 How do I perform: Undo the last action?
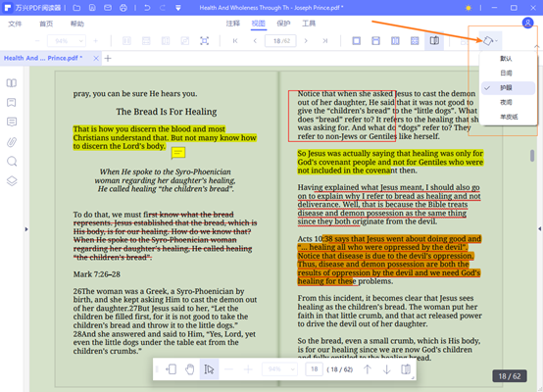click(147, 8)
